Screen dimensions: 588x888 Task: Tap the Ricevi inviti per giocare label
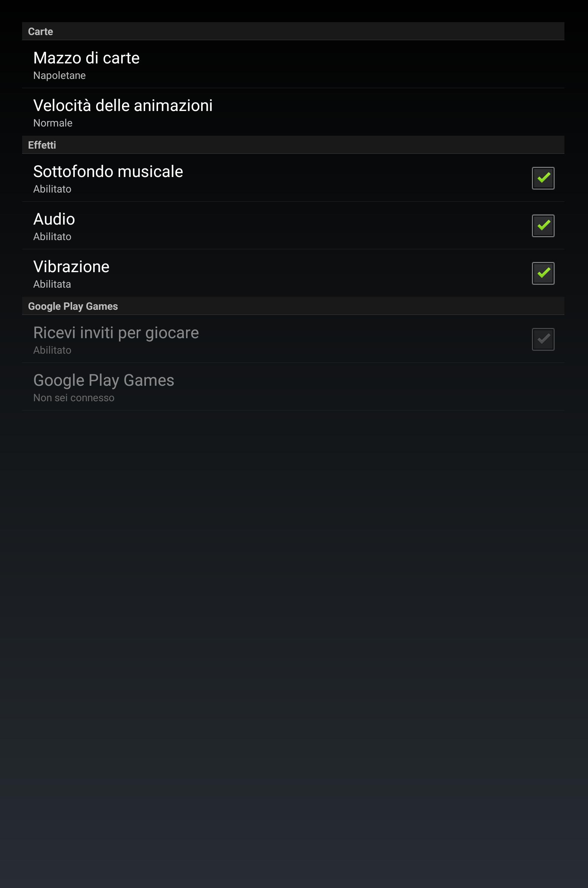(116, 333)
